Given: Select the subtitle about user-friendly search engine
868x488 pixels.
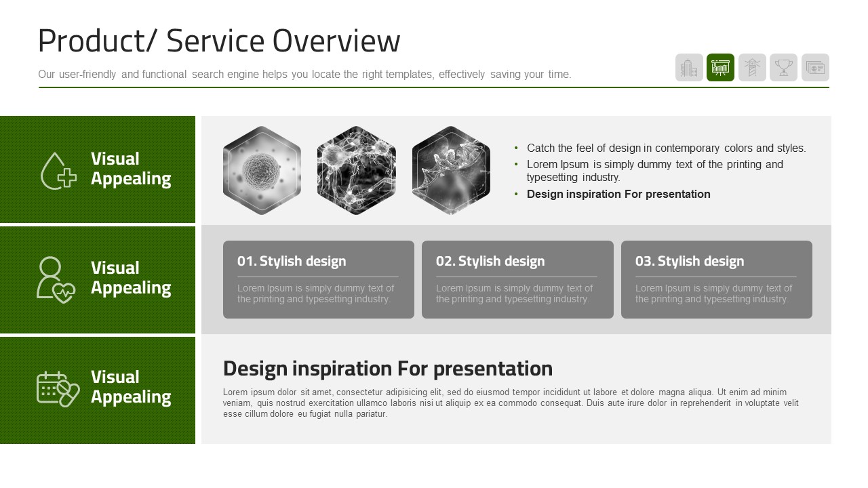Looking at the screenshot, I should pos(305,75).
